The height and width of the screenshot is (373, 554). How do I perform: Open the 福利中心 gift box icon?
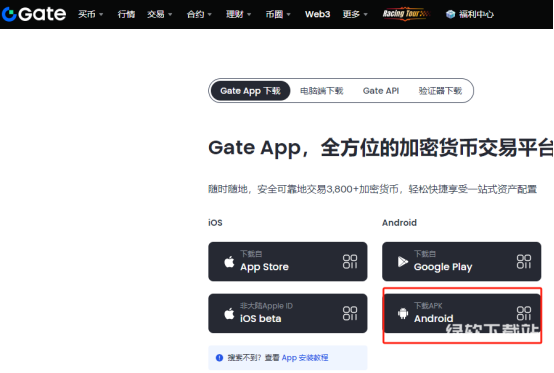[450, 14]
